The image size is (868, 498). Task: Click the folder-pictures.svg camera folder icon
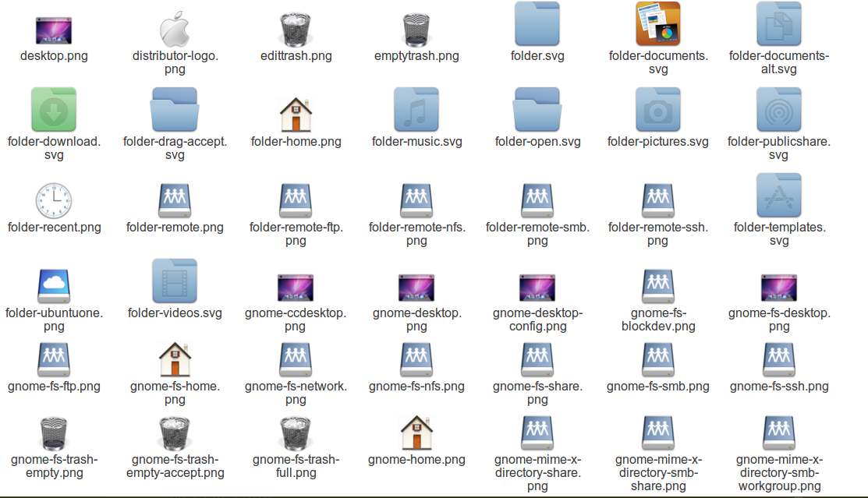click(x=658, y=109)
